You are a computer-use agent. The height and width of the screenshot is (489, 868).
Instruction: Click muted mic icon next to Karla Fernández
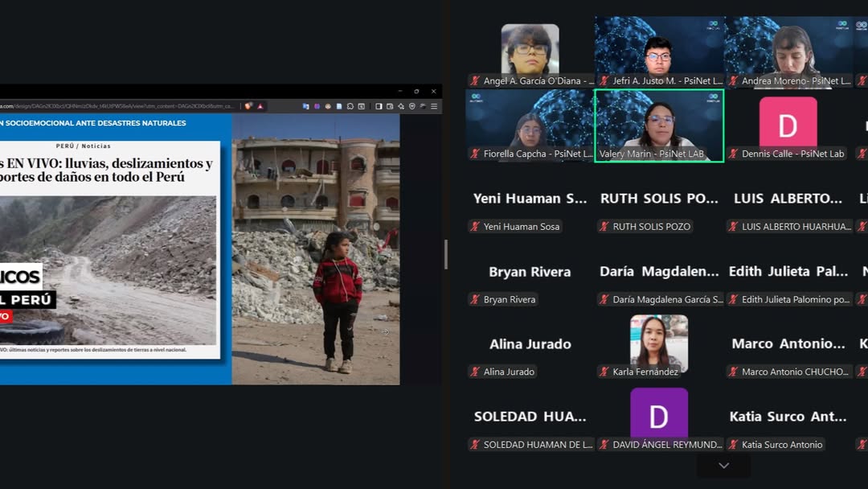click(x=604, y=372)
